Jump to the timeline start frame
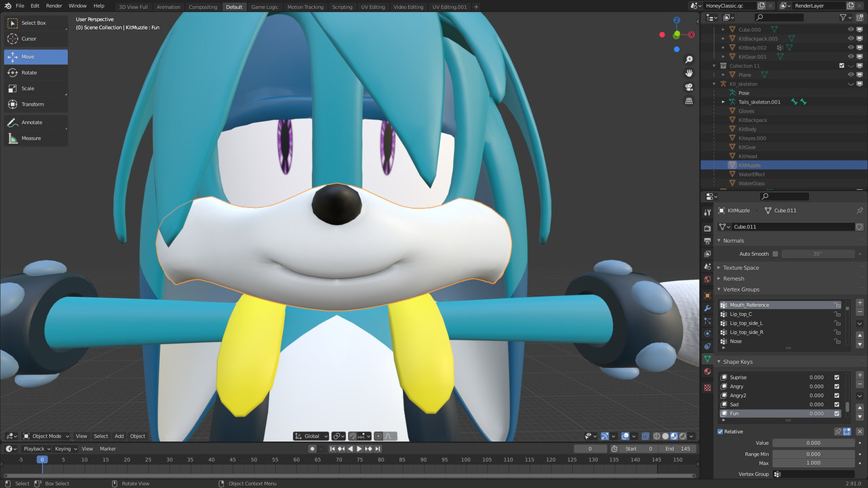This screenshot has width=868, height=488. [333, 449]
